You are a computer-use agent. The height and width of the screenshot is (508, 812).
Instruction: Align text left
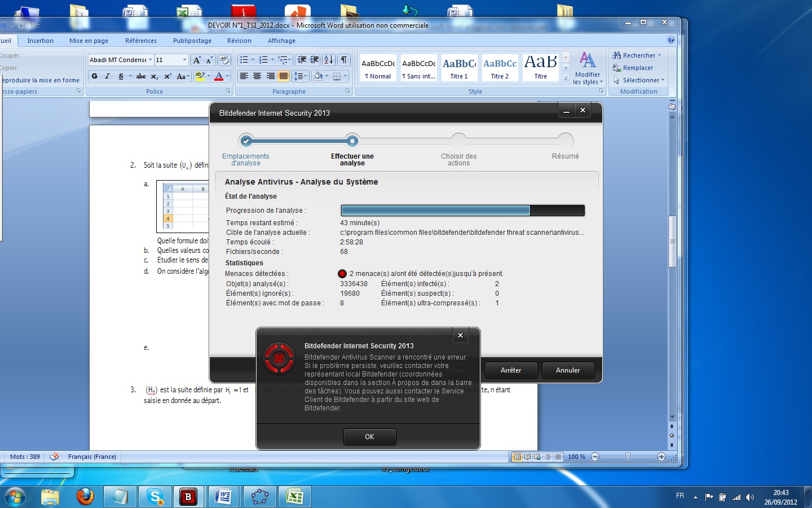[244, 76]
